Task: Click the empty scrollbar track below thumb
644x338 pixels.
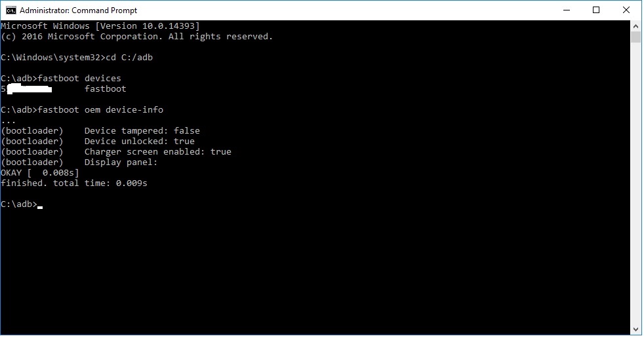Action: (x=635, y=184)
